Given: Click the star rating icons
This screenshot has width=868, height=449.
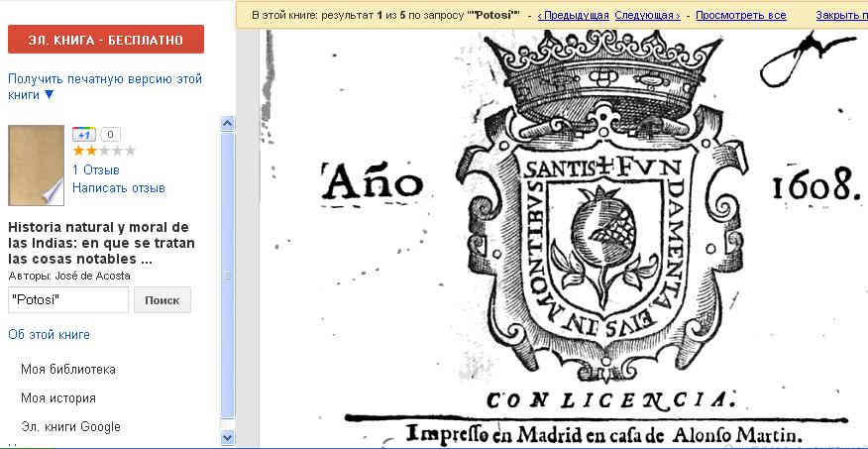Looking at the screenshot, I should coord(104,151).
